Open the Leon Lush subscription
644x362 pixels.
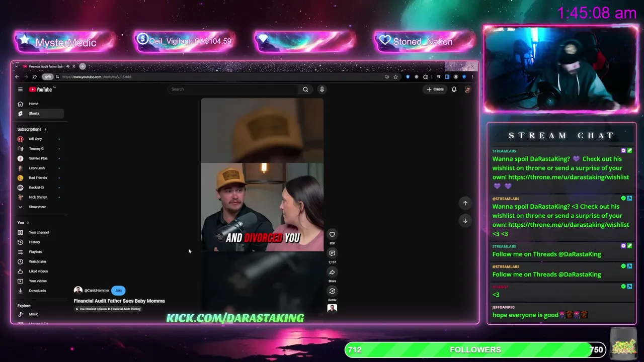tap(39, 168)
